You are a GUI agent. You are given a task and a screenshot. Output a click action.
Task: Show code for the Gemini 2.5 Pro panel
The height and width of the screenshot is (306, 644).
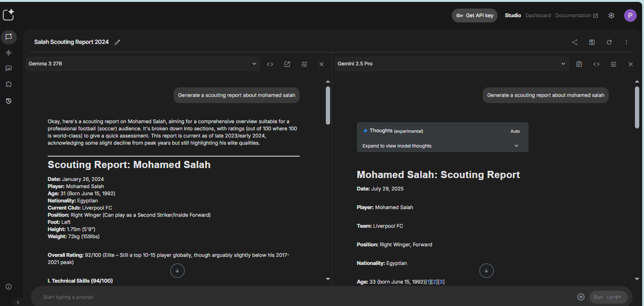tap(596, 64)
